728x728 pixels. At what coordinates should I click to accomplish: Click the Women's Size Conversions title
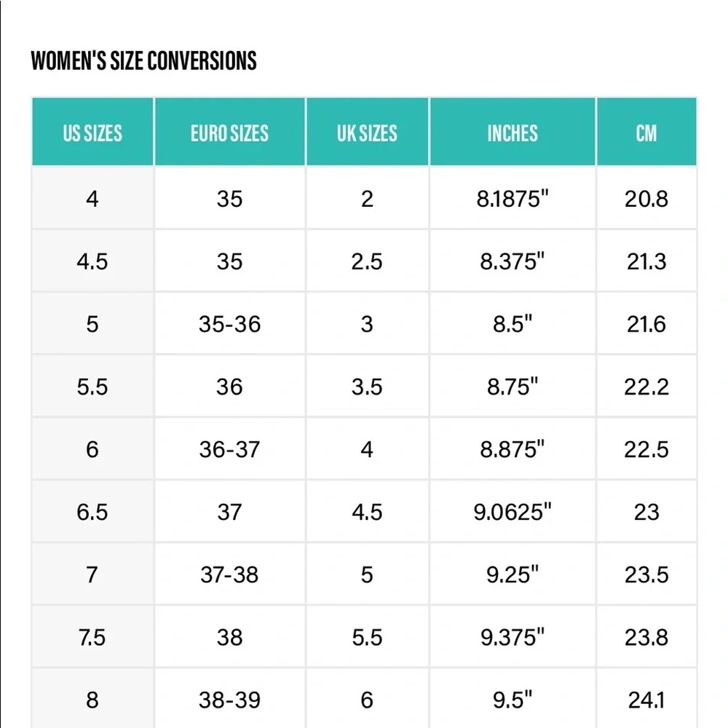143,61
